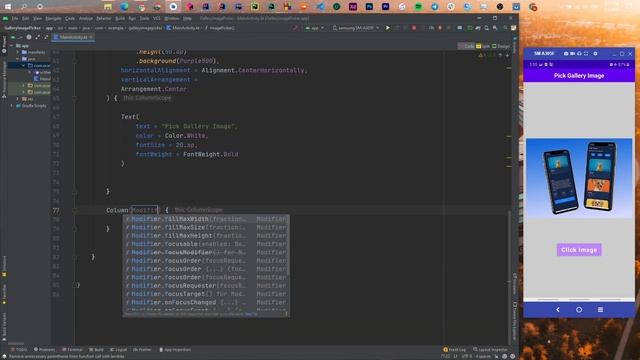The width and height of the screenshot is (640, 360).
Task: Open Photoshop from the taskbar
Action: 369,7
